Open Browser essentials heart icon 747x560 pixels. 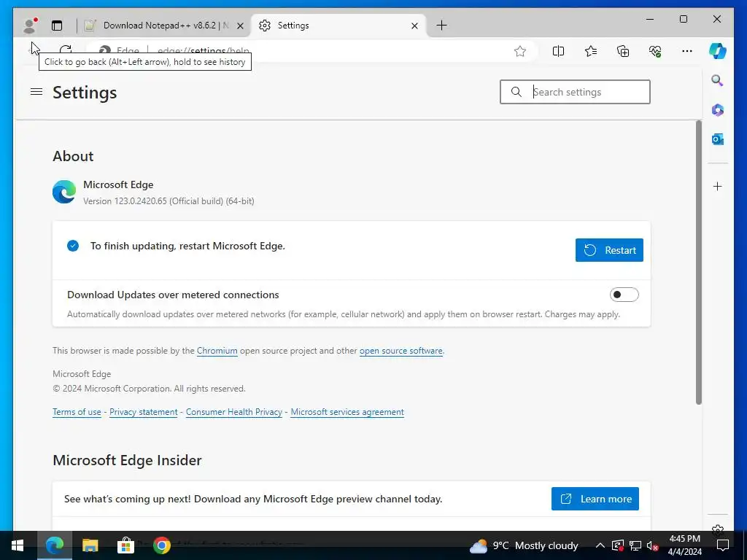pyautogui.click(x=655, y=51)
